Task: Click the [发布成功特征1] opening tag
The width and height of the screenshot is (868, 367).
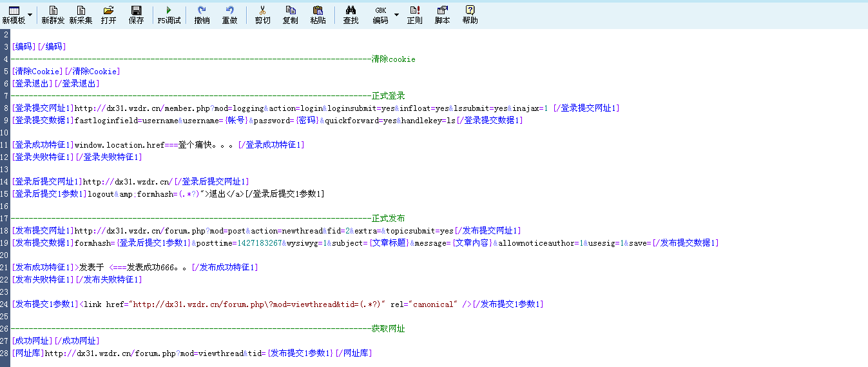Action: [x=43, y=268]
